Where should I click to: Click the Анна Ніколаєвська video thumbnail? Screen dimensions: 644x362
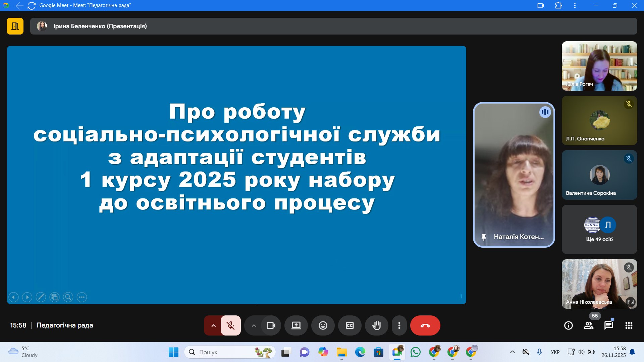pos(599,284)
